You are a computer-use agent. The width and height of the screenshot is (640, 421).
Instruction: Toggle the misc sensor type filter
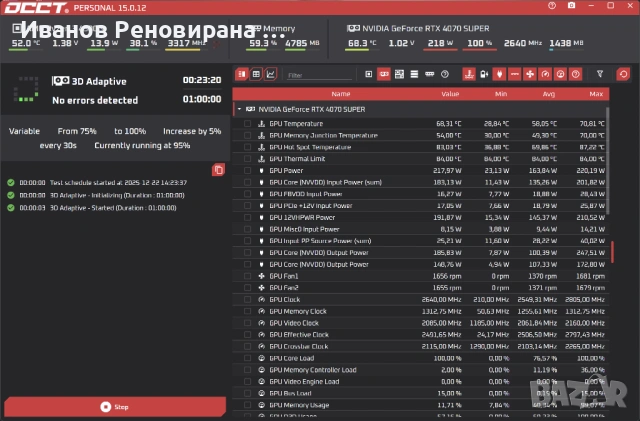click(576, 74)
